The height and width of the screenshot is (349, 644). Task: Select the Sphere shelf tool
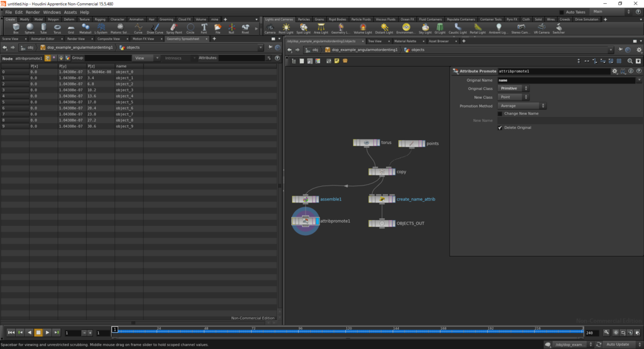(x=30, y=28)
